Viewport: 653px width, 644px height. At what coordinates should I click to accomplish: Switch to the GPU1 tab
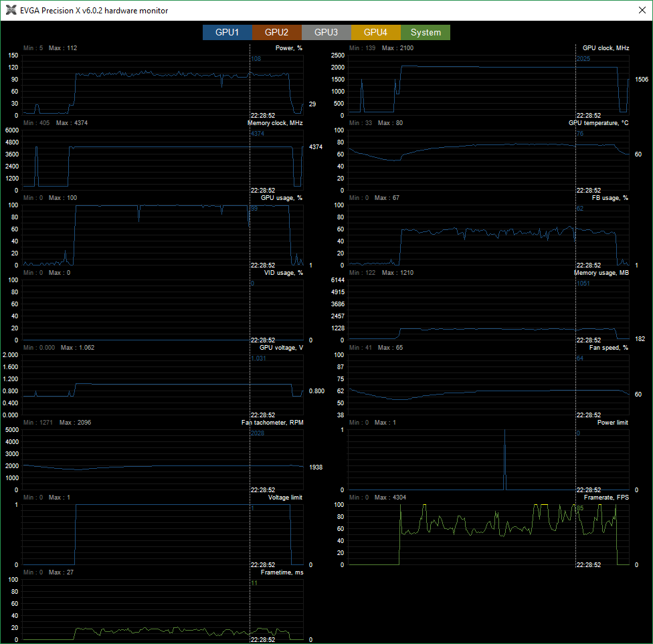[227, 32]
